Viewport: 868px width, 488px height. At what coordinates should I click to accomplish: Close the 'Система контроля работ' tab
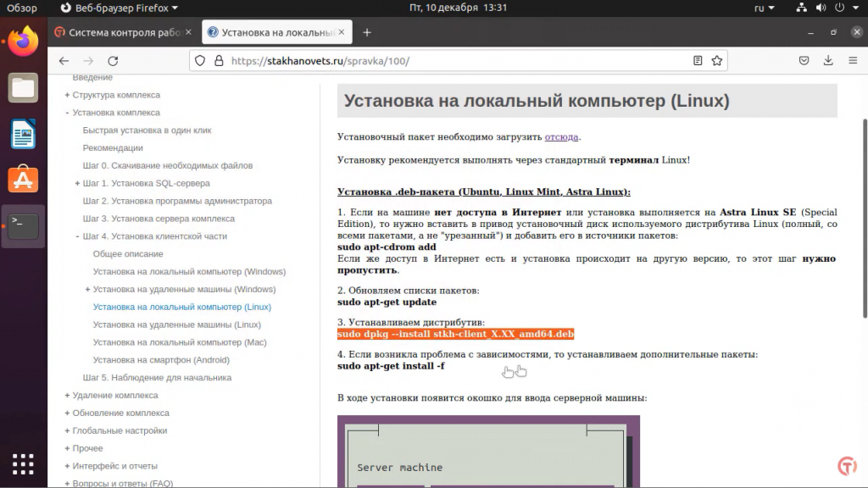(x=188, y=32)
